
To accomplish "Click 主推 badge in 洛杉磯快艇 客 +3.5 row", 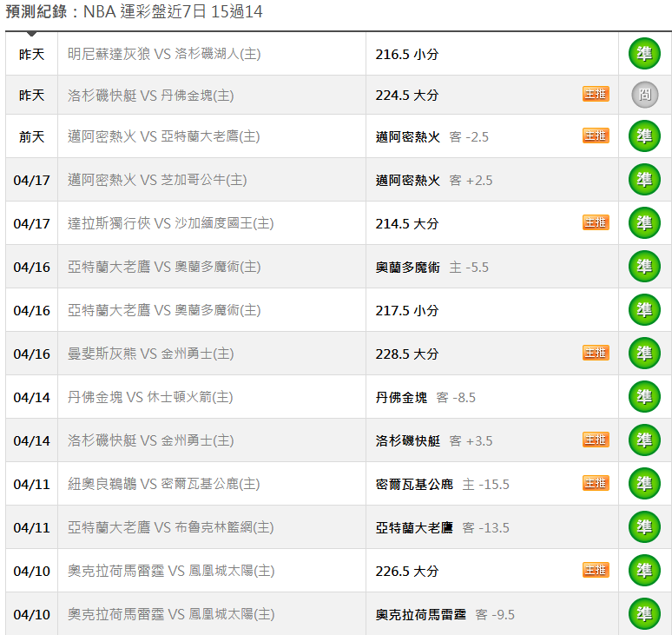I will (596, 440).
